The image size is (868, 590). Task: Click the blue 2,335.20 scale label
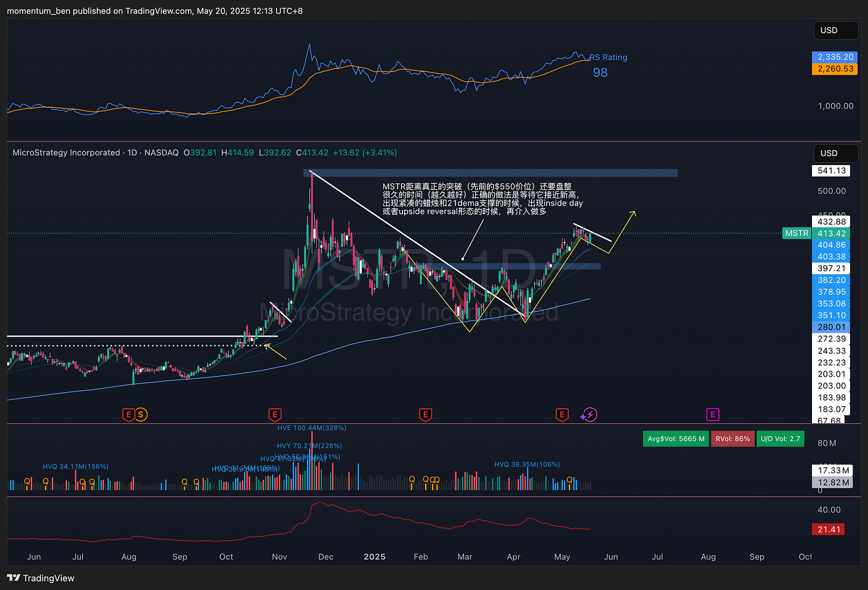click(x=835, y=57)
